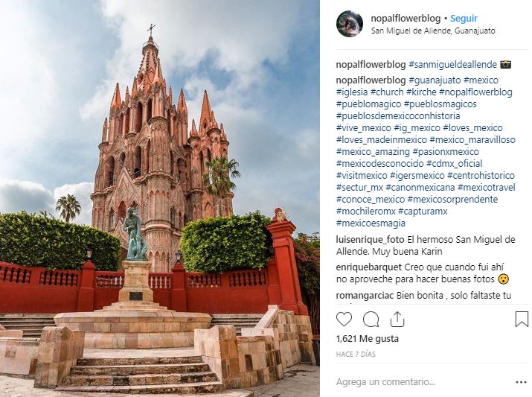This screenshot has height=397, width=532.
Task: Share the post using the share icon
Action: coord(397,320)
